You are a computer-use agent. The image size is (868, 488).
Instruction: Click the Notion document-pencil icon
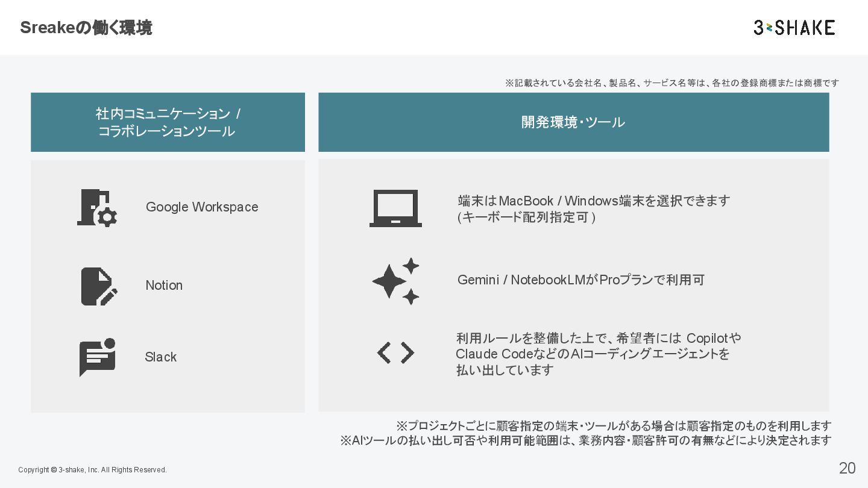pyautogui.click(x=99, y=286)
